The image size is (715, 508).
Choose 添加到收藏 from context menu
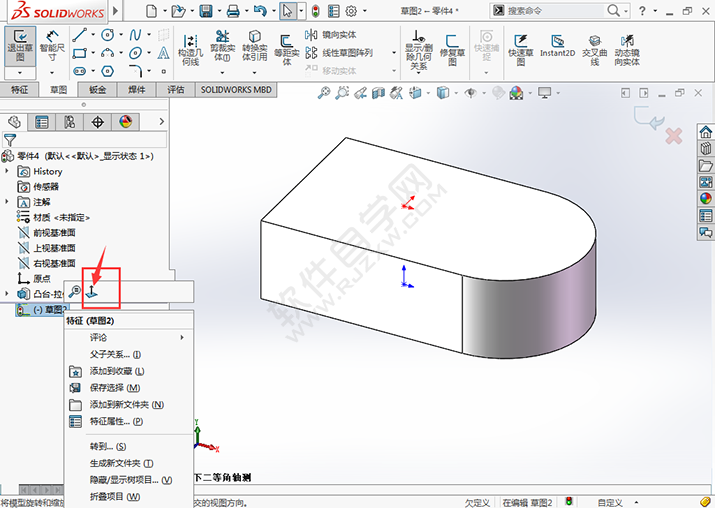coord(117,371)
